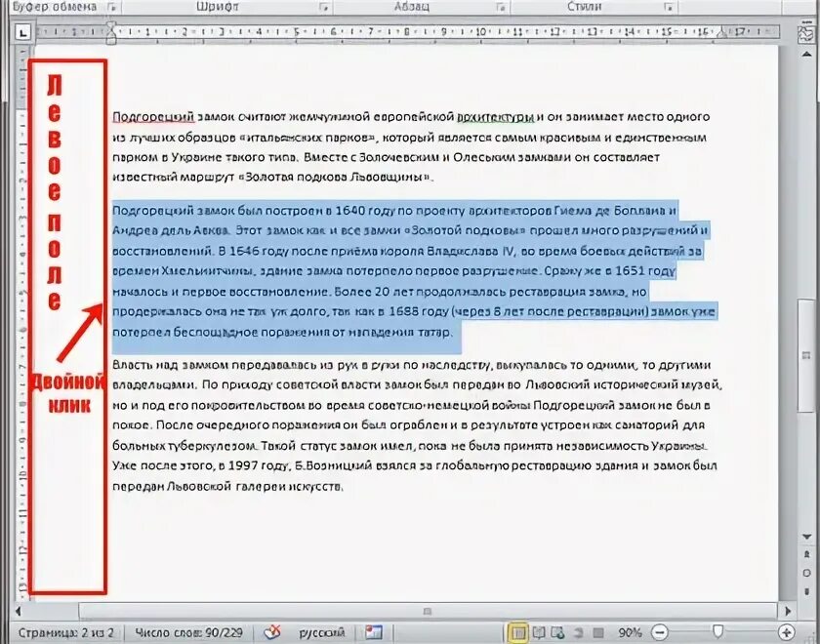This screenshot has height=644, width=820.
Task: Click year '1651' in selected paragraph
Action: [x=630, y=271]
